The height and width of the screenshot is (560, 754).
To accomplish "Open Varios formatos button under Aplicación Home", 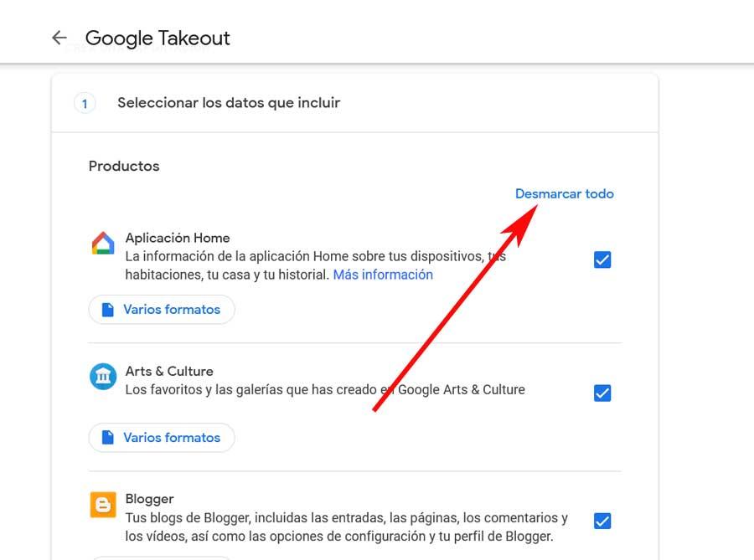I will tap(162, 309).
